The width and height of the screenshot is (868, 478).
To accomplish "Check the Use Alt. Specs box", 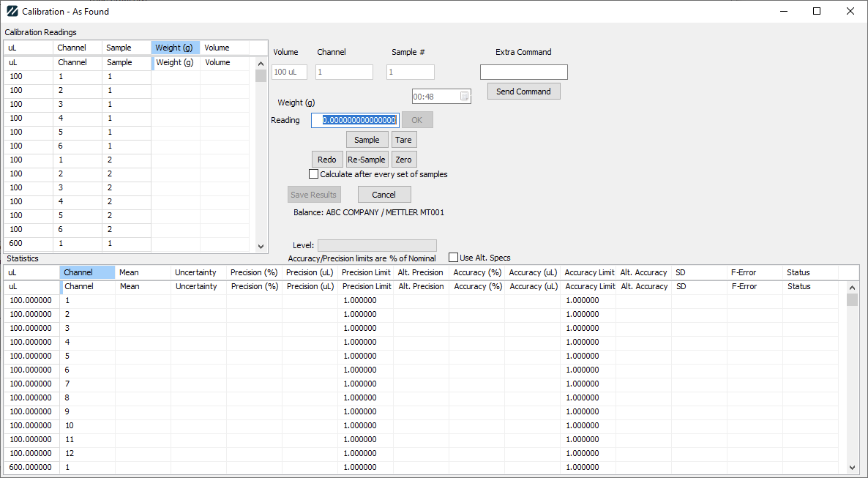I will click(x=454, y=258).
